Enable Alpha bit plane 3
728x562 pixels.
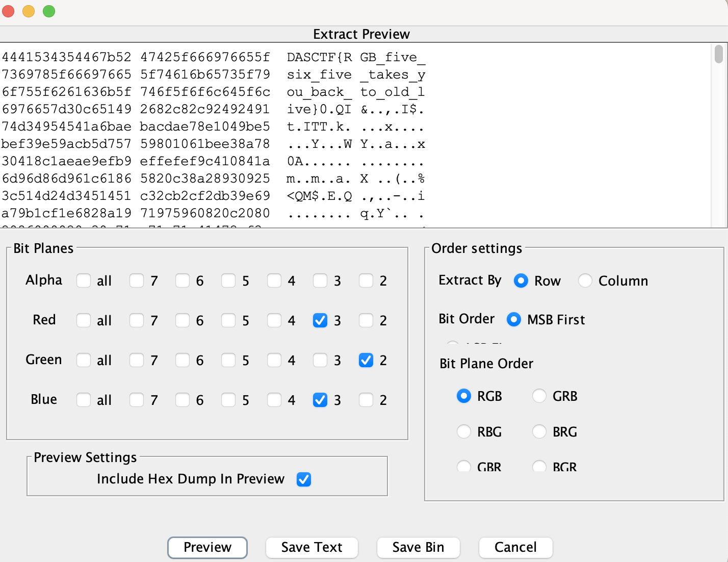point(320,280)
